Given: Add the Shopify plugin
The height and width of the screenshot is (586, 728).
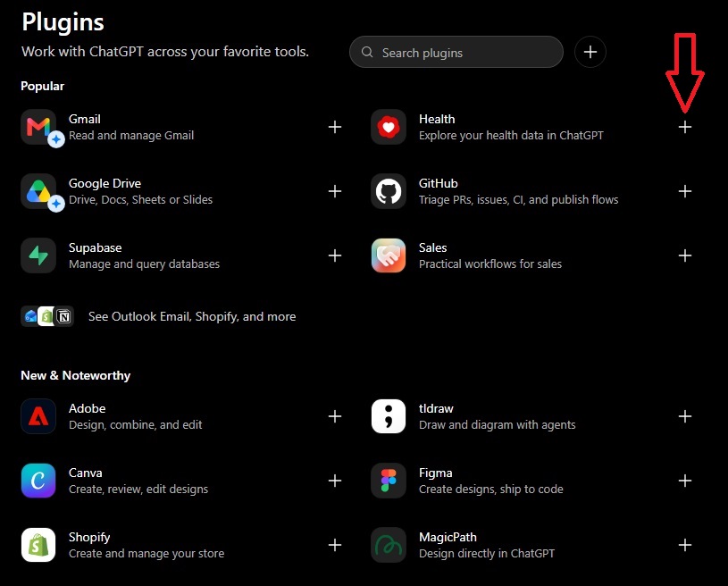Looking at the screenshot, I should coord(335,545).
